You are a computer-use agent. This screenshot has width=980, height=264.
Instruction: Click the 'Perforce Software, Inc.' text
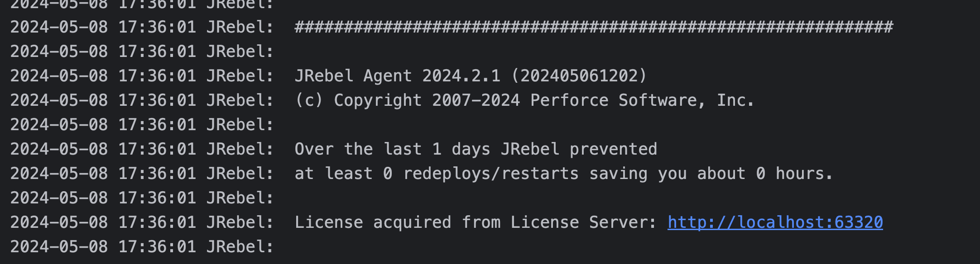pyautogui.click(x=642, y=100)
